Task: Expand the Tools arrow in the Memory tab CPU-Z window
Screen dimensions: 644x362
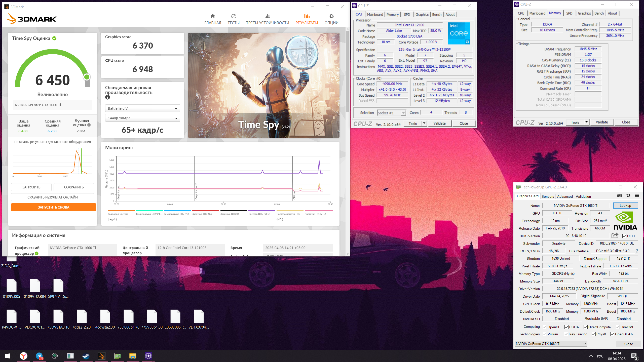Action: (x=586, y=122)
